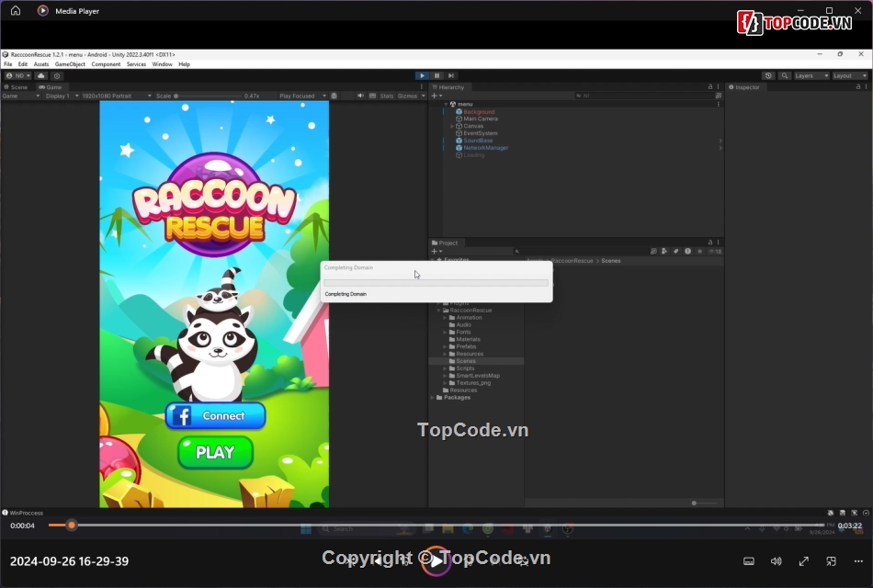Open the GameObject menu
873x588 pixels.
70,64
